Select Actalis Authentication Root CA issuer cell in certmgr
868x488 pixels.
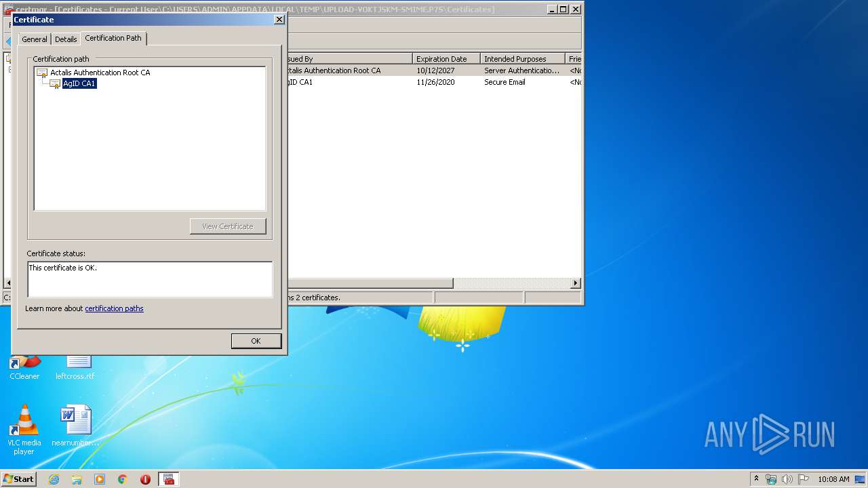[x=334, y=70]
